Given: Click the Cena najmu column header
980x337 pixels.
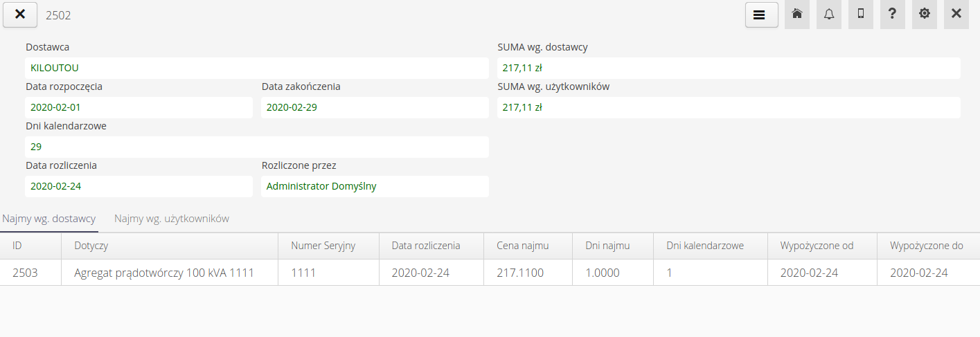Looking at the screenshot, I should pyautogui.click(x=523, y=246).
